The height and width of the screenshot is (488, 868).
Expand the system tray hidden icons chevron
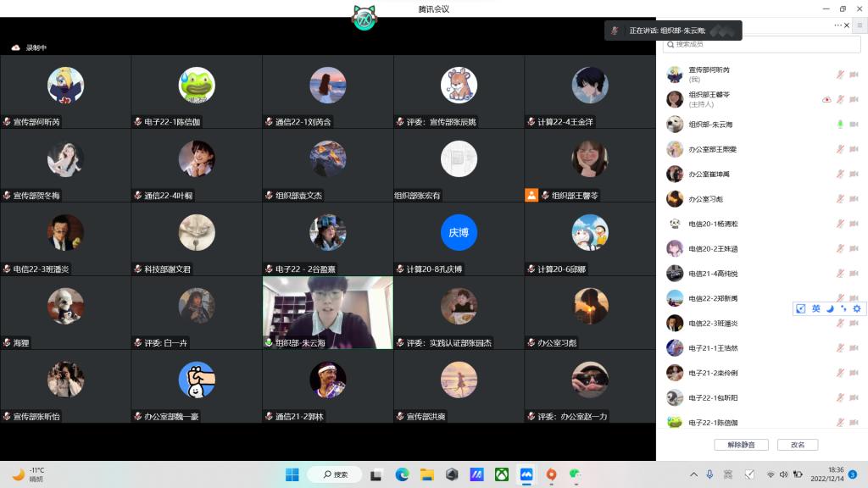(693, 474)
